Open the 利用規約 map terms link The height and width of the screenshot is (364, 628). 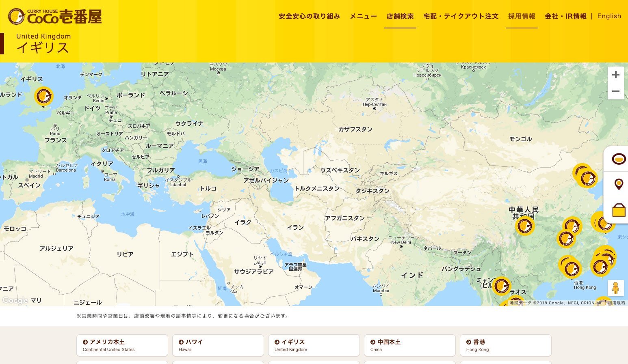(616, 303)
